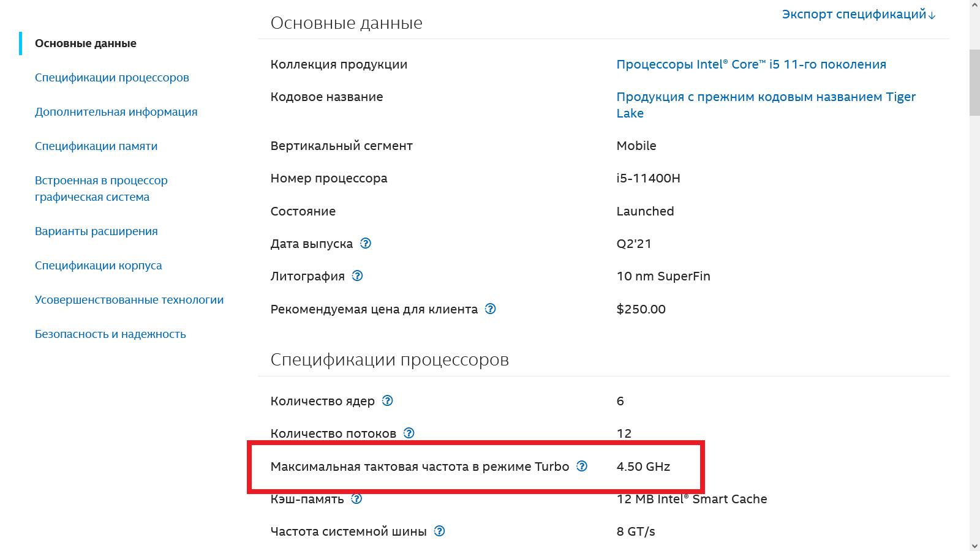
Task: Open Спецификации памяти in side navigation
Action: [x=96, y=146]
